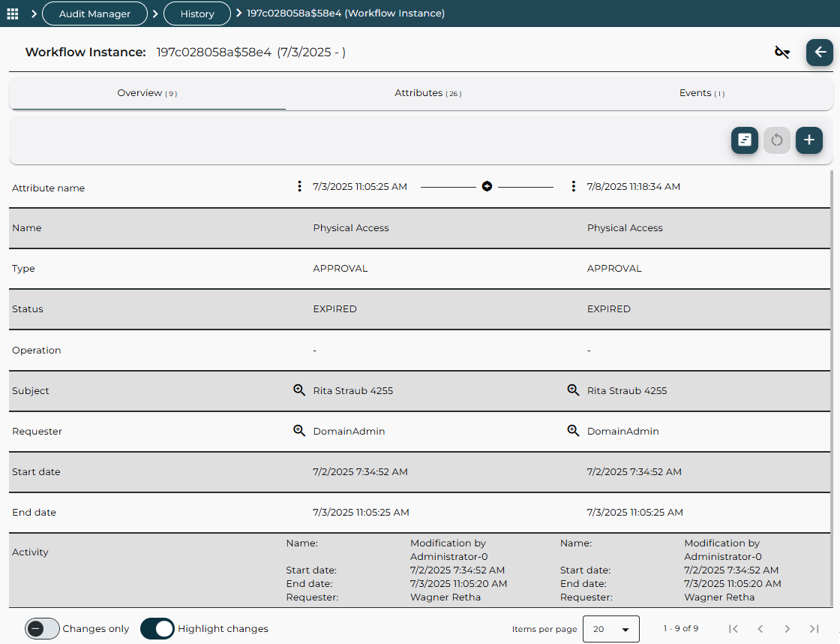The image size is (840, 644).
Task: Switch to the Attributes tab
Action: point(427,92)
